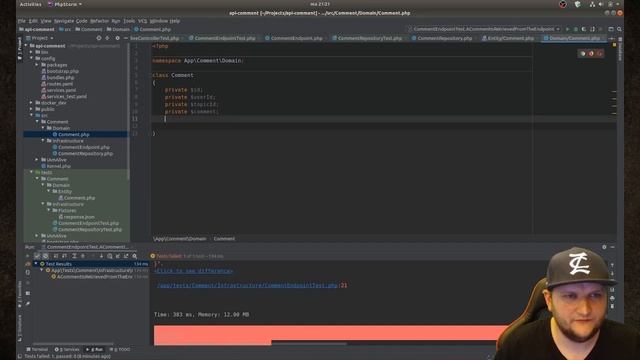The width and height of the screenshot is (640, 360).
Task: Toggle sort tests alphabetically
Action: tap(56, 256)
